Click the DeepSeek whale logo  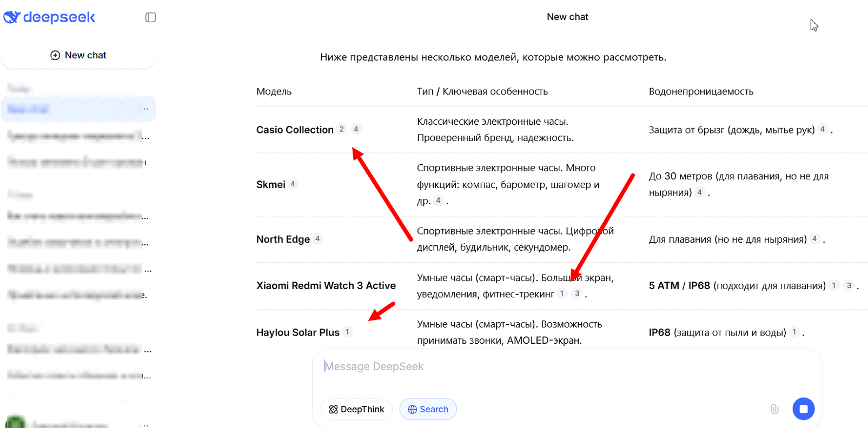click(x=12, y=17)
